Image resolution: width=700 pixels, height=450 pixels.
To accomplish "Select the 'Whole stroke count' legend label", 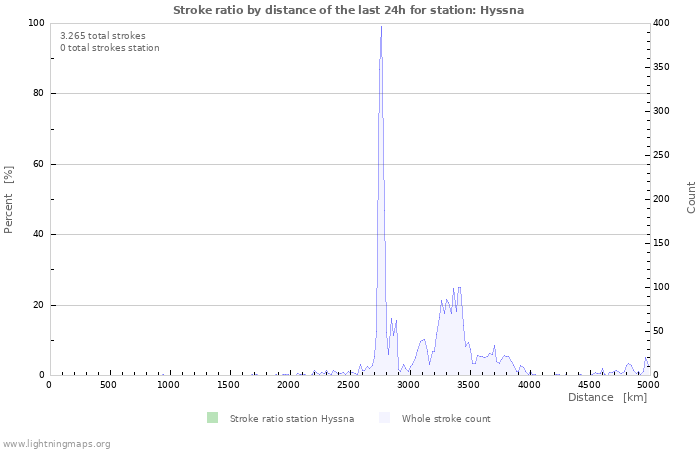I will click(446, 418).
